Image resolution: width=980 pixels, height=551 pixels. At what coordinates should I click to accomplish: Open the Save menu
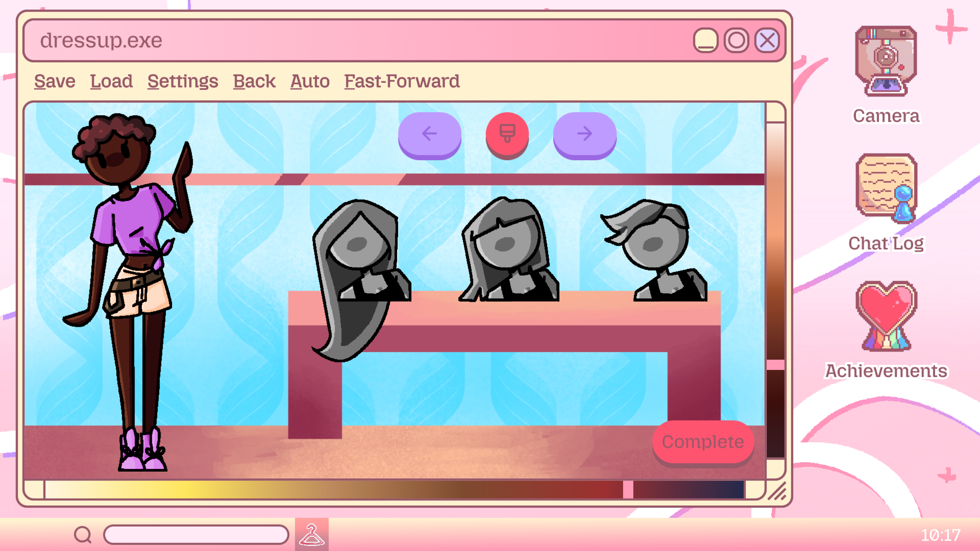click(x=55, y=82)
